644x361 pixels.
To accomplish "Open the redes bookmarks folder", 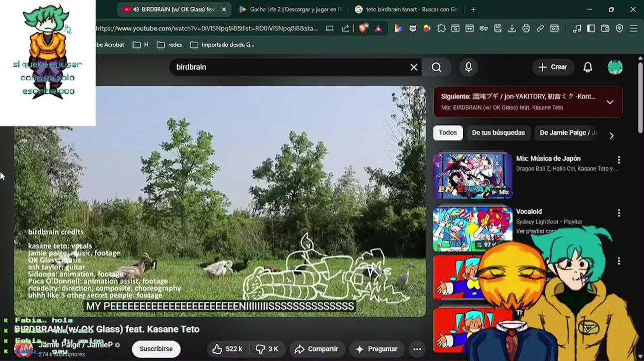I will (170, 45).
